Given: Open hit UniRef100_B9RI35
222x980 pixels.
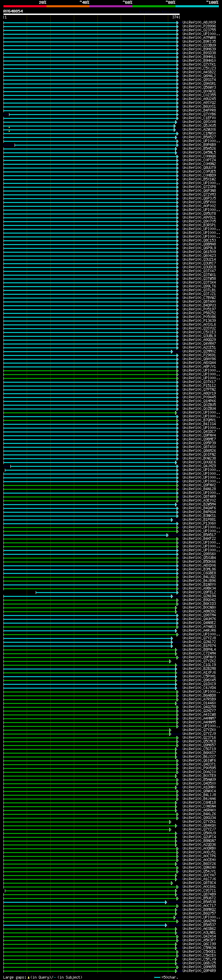Looking at the screenshot, I should click(x=199, y=41).
